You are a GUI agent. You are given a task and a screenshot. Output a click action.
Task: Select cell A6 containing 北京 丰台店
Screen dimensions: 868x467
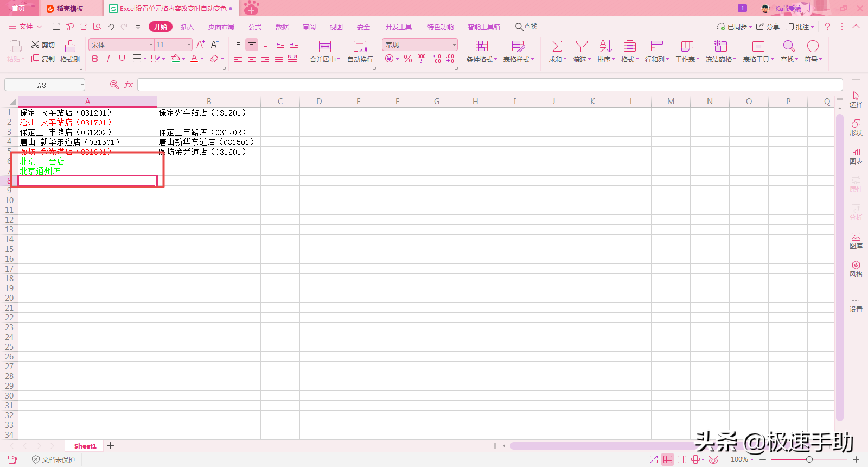[87, 161]
